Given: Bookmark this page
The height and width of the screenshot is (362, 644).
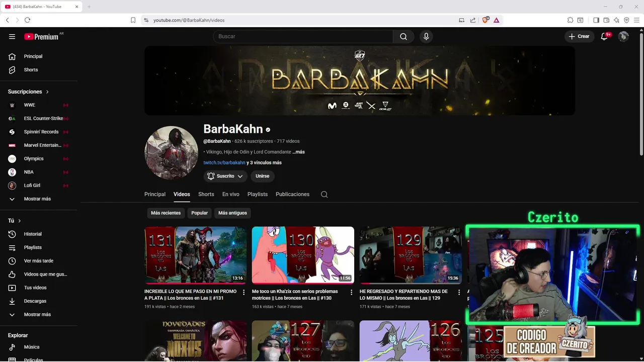Looking at the screenshot, I should click(133, 20).
